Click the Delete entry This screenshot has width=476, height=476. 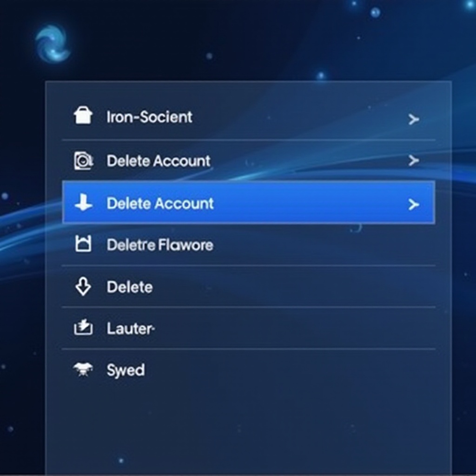click(130, 287)
